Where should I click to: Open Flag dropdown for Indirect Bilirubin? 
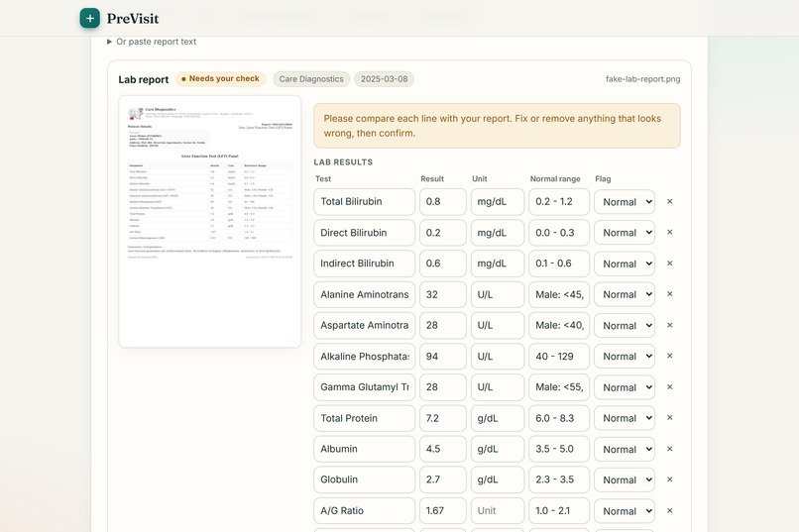[625, 264]
